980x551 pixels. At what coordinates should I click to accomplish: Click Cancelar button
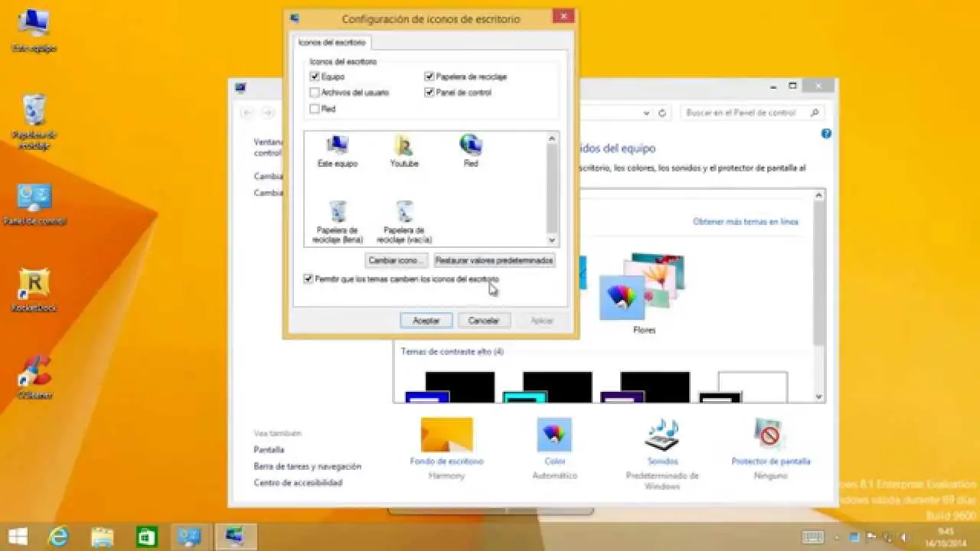pyautogui.click(x=484, y=321)
